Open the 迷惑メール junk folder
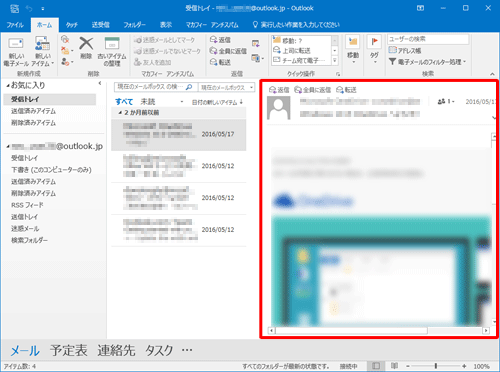Viewport: 500px width, 372px height. coord(25,229)
